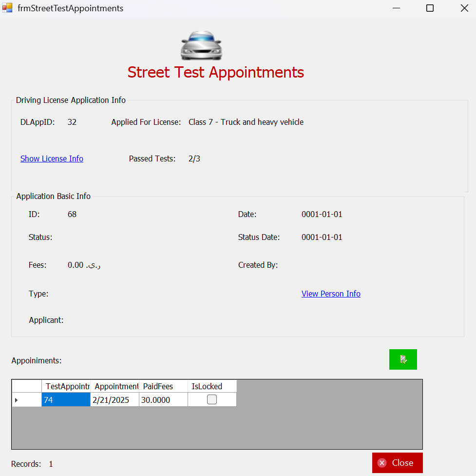Click the silver car icon above the title
Image resolution: width=476 pixels, height=476 pixels.
(x=201, y=45)
